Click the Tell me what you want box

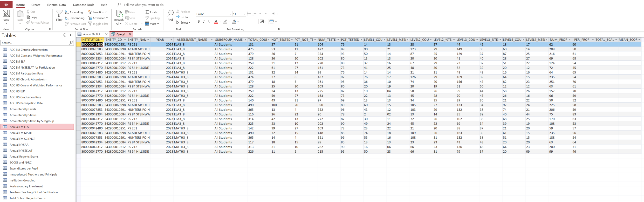click(144, 5)
